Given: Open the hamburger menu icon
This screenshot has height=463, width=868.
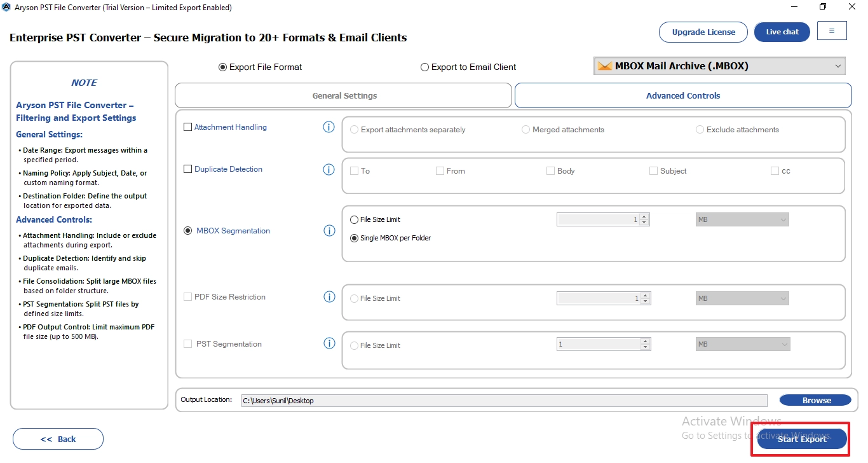Looking at the screenshot, I should coord(832,31).
